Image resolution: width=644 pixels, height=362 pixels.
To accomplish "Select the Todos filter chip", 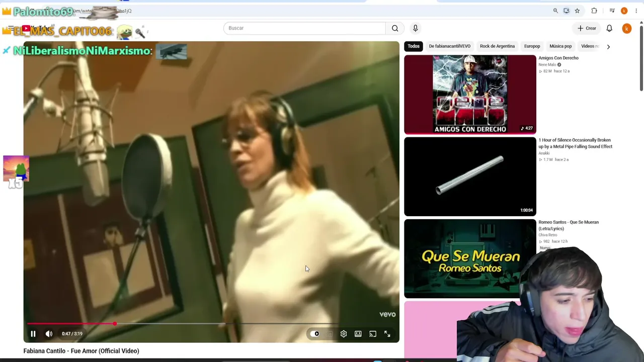I will (414, 46).
